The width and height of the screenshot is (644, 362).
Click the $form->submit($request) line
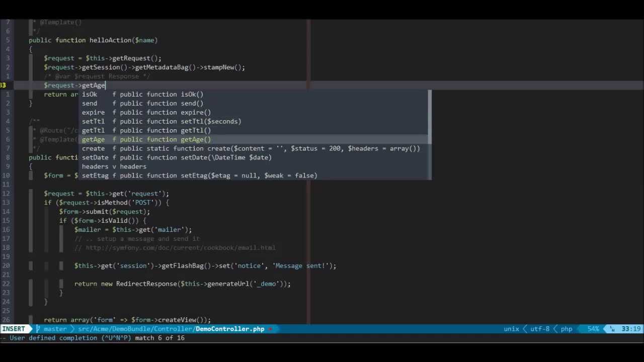105,212
